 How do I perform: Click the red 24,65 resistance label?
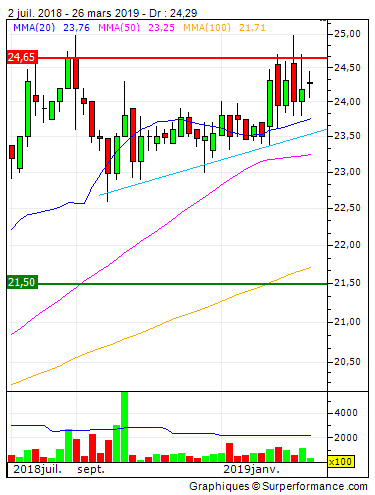(22, 57)
